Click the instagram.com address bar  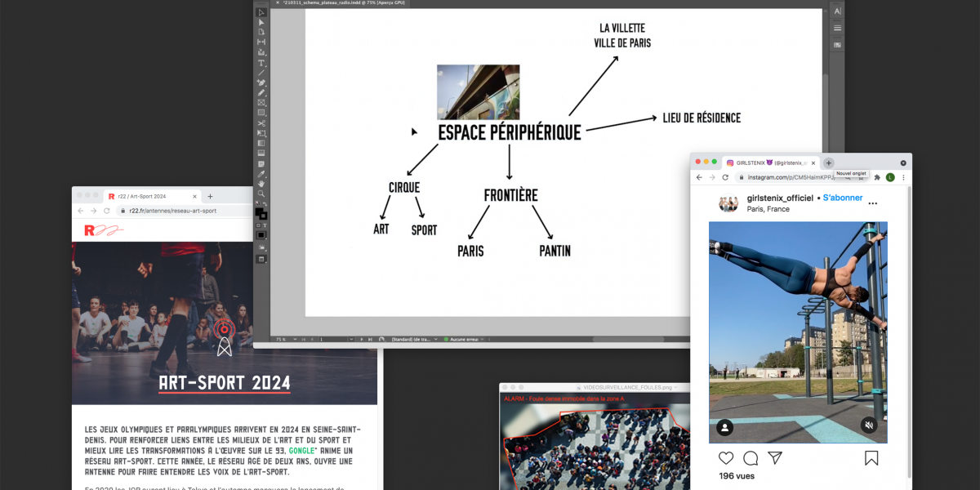pyautogui.click(x=800, y=177)
